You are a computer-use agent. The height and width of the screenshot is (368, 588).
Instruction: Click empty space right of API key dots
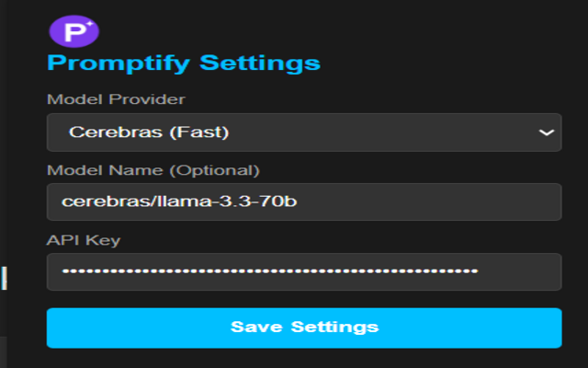click(519, 271)
